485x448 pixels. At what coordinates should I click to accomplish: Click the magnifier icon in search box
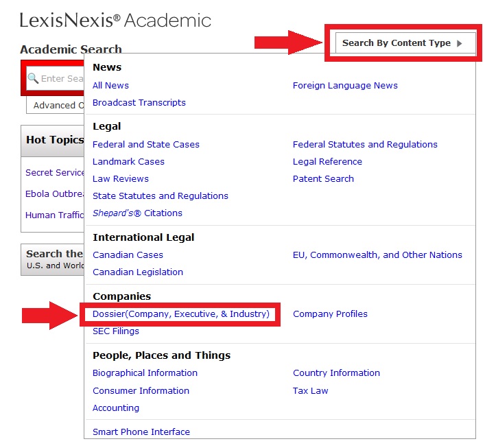(x=33, y=78)
